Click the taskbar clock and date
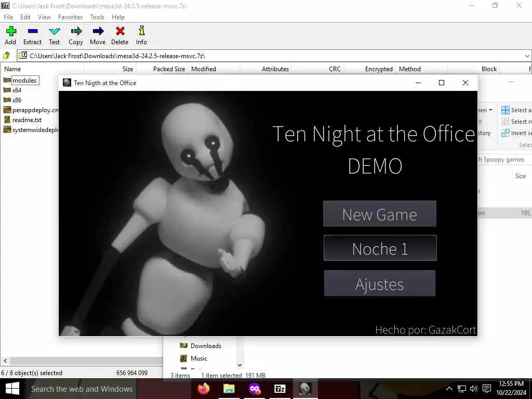This screenshot has width=532, height=399. (x=511, y=389)
